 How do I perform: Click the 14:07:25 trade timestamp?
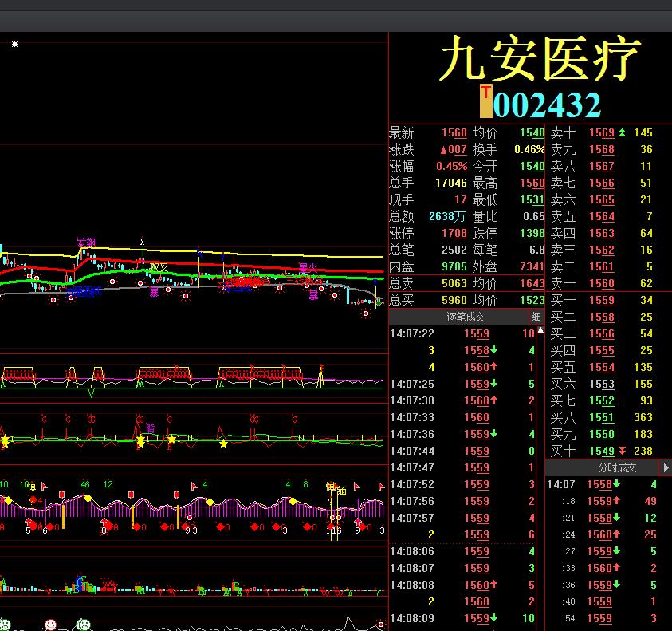pyautogui.click(x=412, y=384)
